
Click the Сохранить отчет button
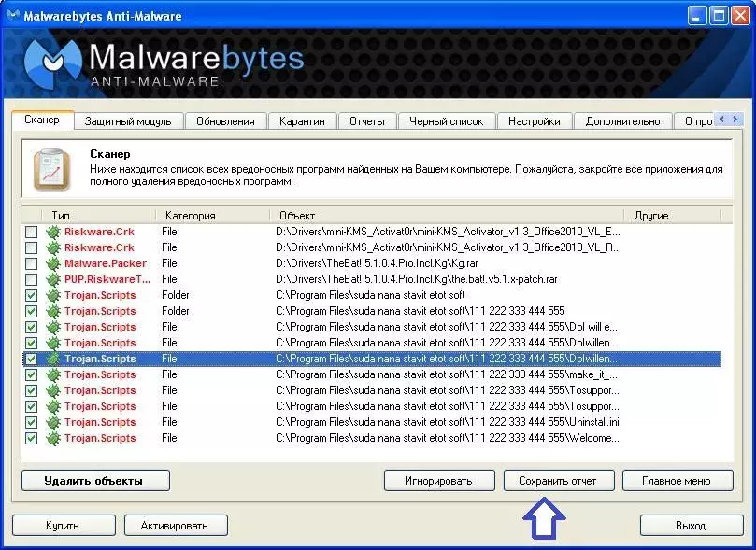559,481
